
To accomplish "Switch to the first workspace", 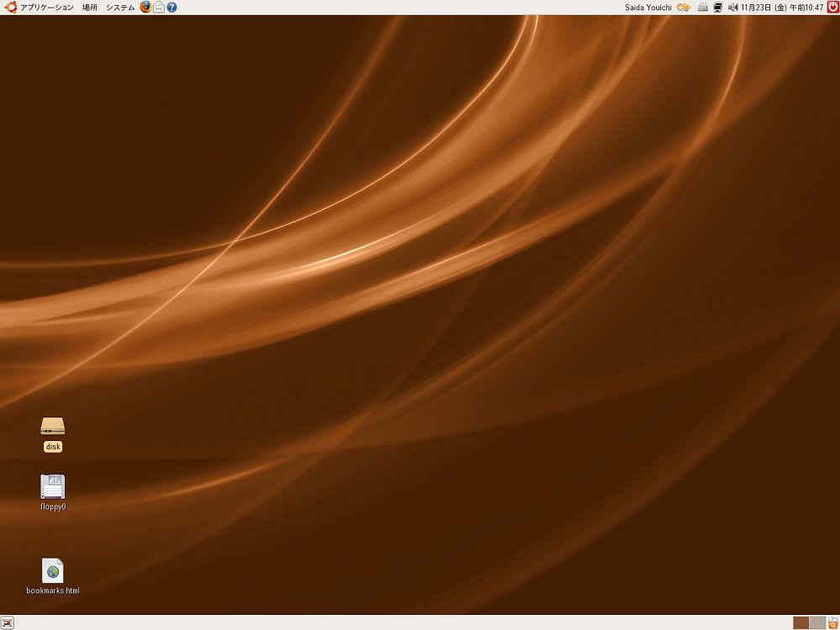I will point(801,622).
